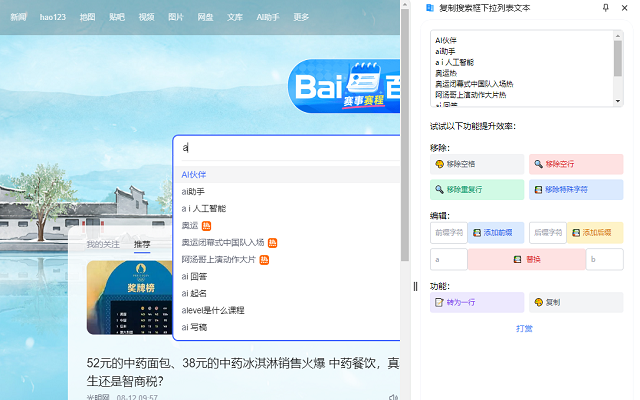Select the alevel是什么课程 search suggestion
This screenshot has width=640, height=400.
pos(287,311)
